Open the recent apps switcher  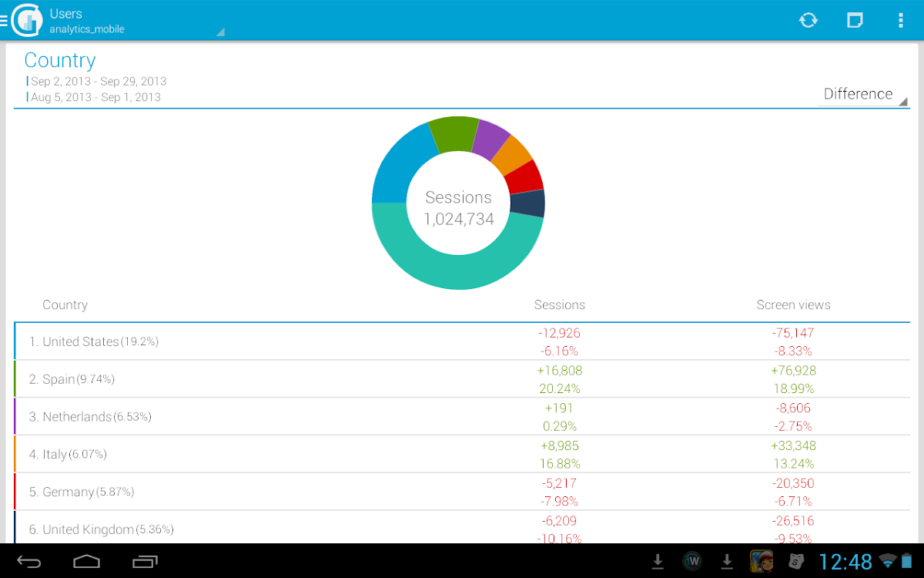coord(144,561)
